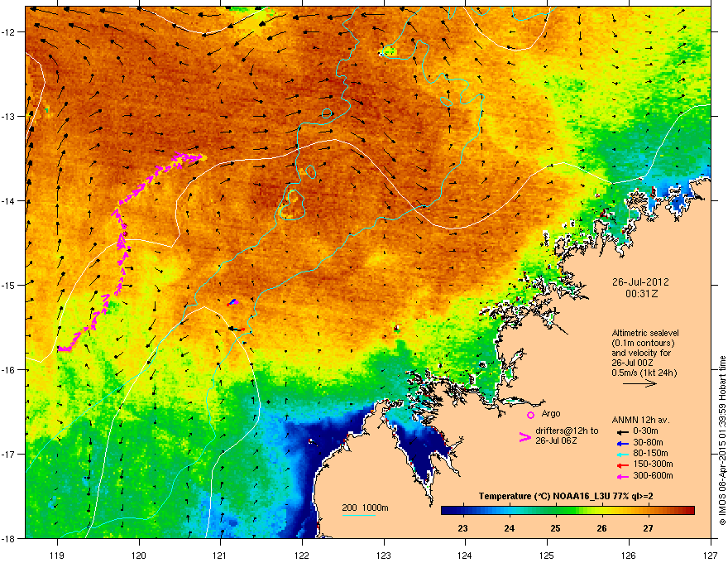The image size is (728, 563).
Task: Click the dark blue end of the color bar
Action: [445, 510]
